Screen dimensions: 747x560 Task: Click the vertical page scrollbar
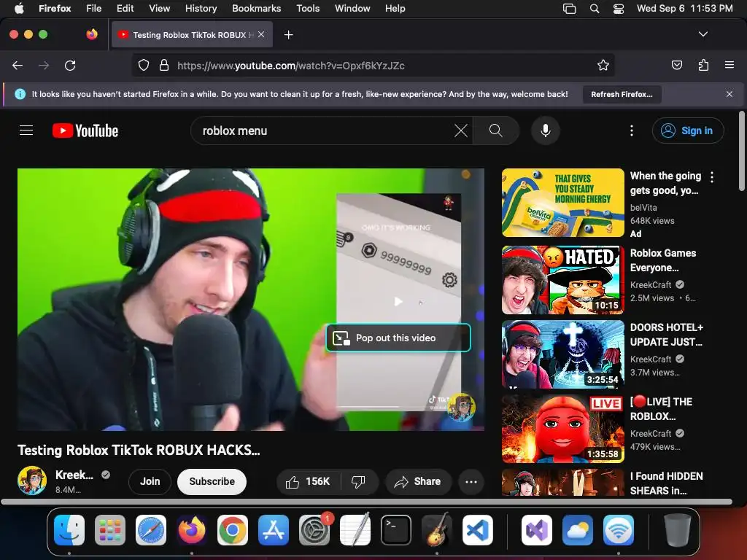742,151
